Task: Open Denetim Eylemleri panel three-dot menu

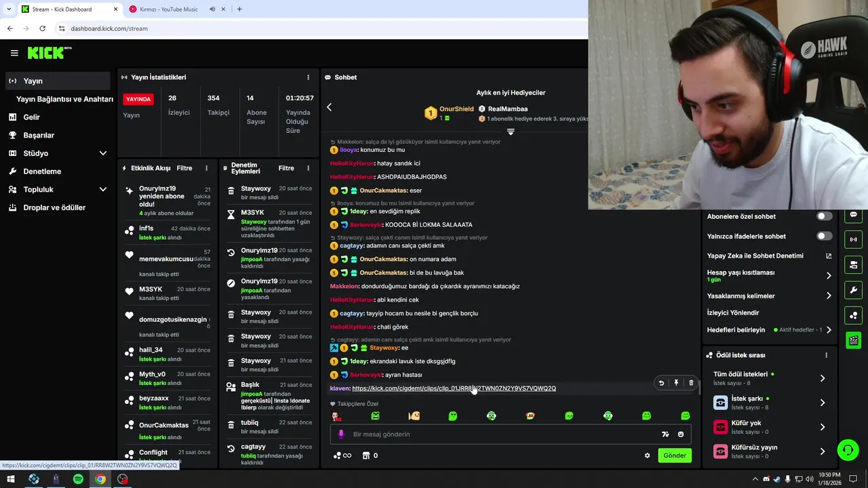Action: (x=308, y=168)
